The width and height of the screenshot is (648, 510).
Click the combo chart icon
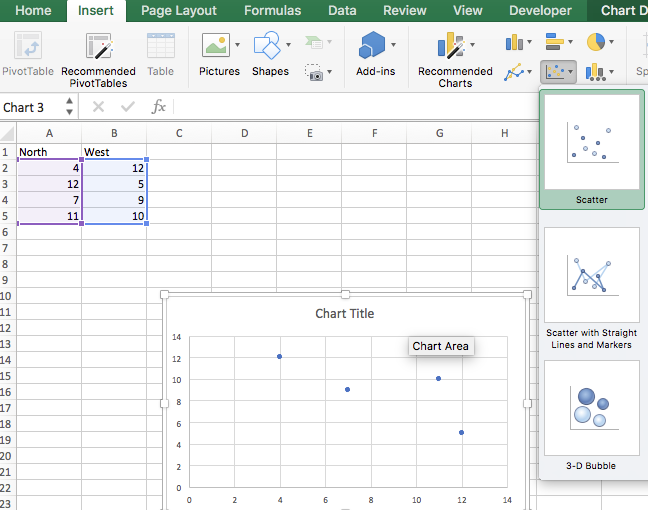point(596,72)
